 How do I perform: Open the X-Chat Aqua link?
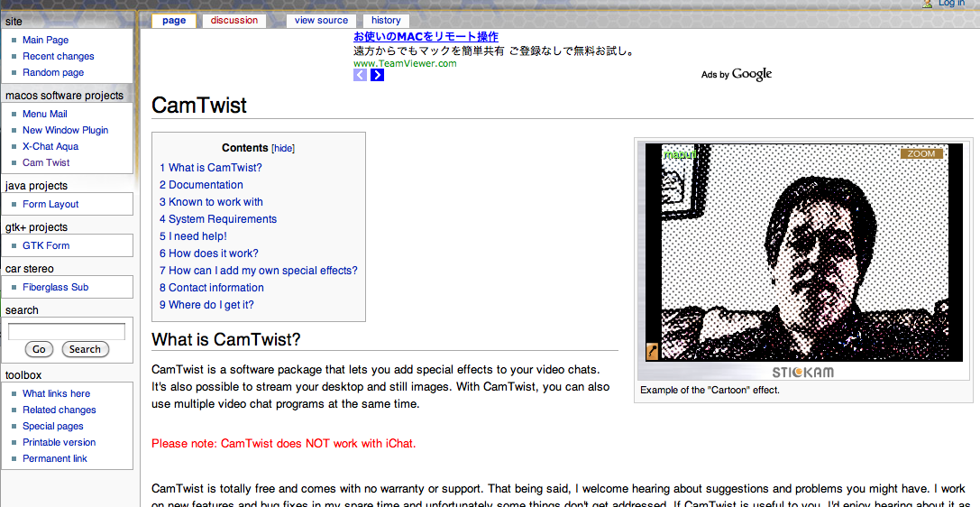pos(50,146)
